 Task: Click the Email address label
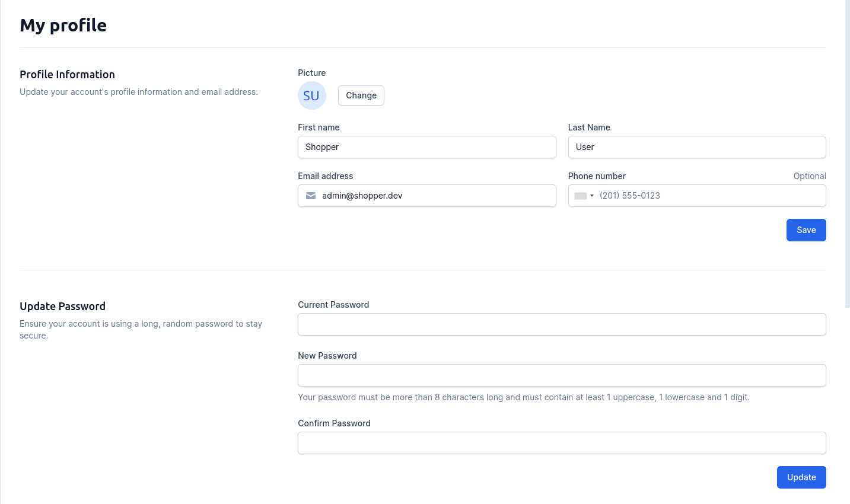click(325, 176)
